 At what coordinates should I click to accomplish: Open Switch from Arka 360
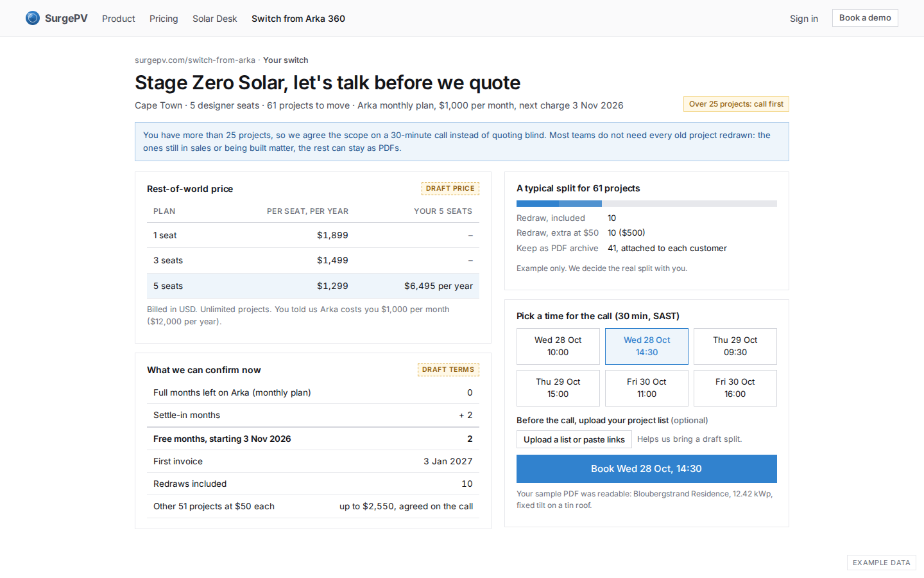298,19
